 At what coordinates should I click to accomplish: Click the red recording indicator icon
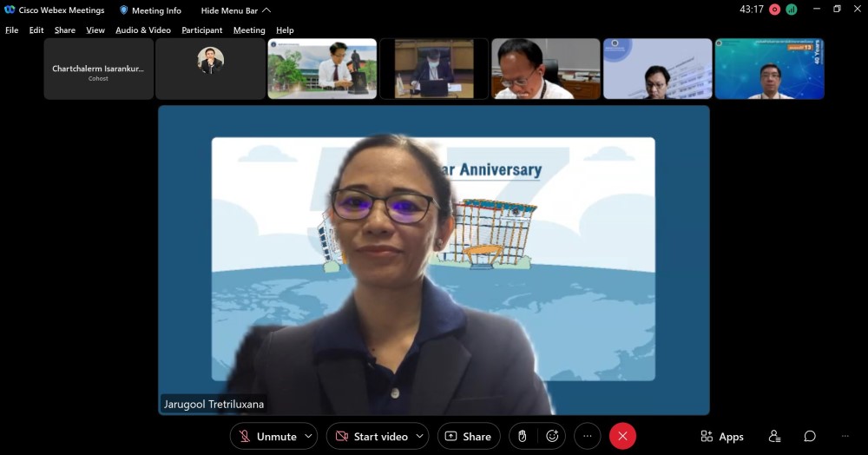click(x=774, y=10)
